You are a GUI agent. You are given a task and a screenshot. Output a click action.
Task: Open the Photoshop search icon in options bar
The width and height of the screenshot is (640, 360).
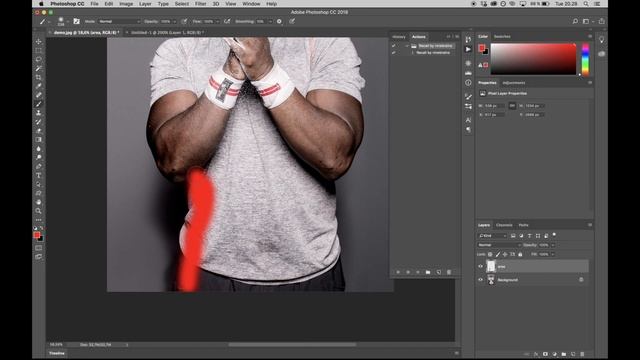pyautogui.click(x=575, y=21)
